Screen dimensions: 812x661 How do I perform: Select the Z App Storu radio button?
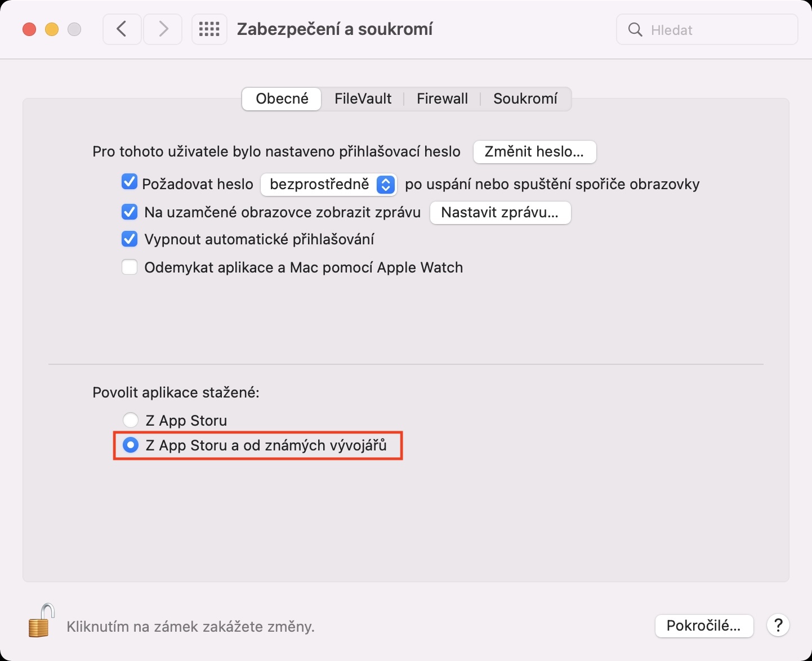pyautogui.click(x=131, y=420)
